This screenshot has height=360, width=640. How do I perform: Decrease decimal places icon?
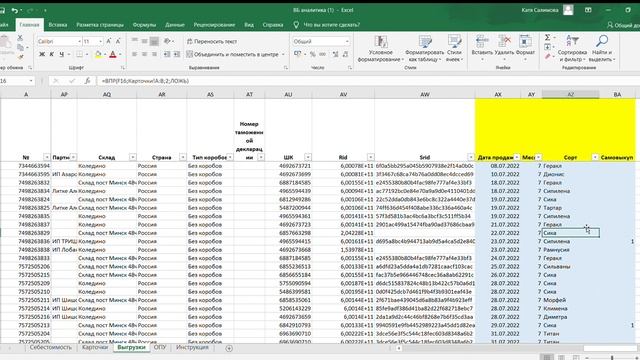pos(345,54)
